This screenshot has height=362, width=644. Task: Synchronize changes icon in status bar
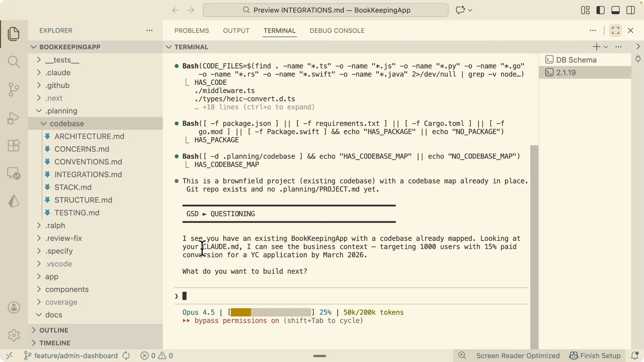pyautogui.click(x=126, y=356)
